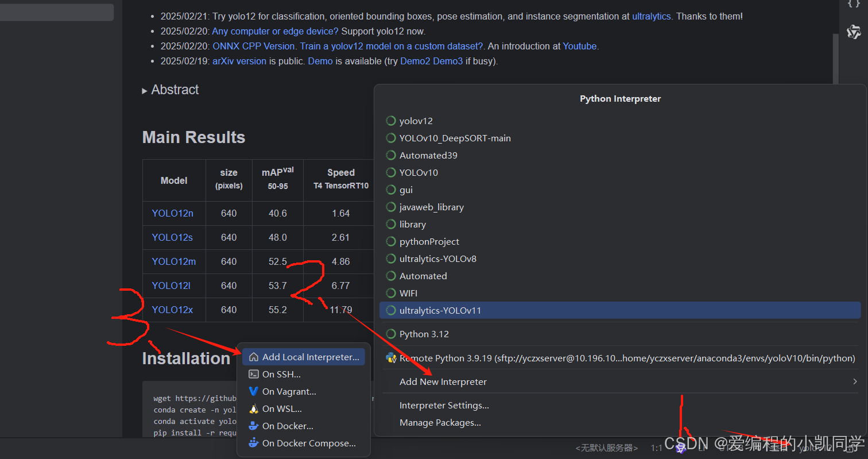Open the Youtube link
The width and height of the screenshot is (868, 459).
point(579,47)
